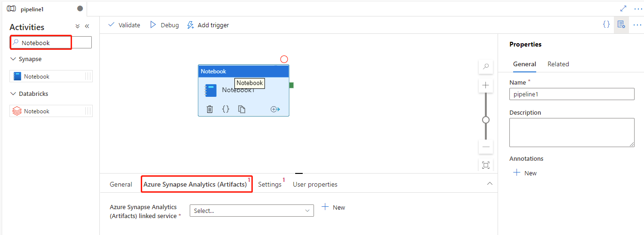Open the activity General tab

pyautogui.click(x=121, y=184)
